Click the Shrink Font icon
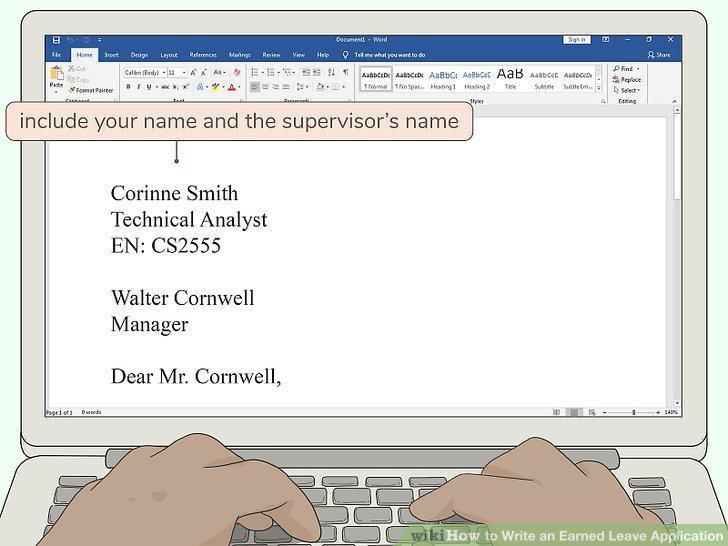Screen dimensions: 728x546 point(203,72)
